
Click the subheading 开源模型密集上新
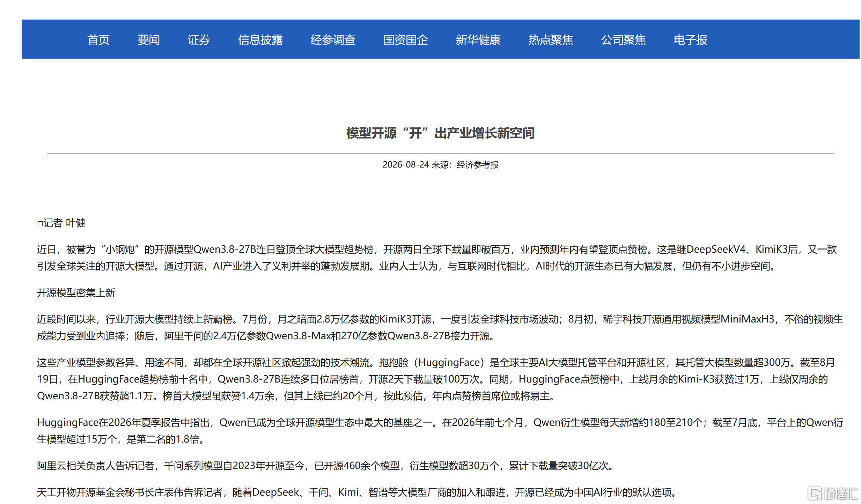pyautogui.click(x=76, y=292)
